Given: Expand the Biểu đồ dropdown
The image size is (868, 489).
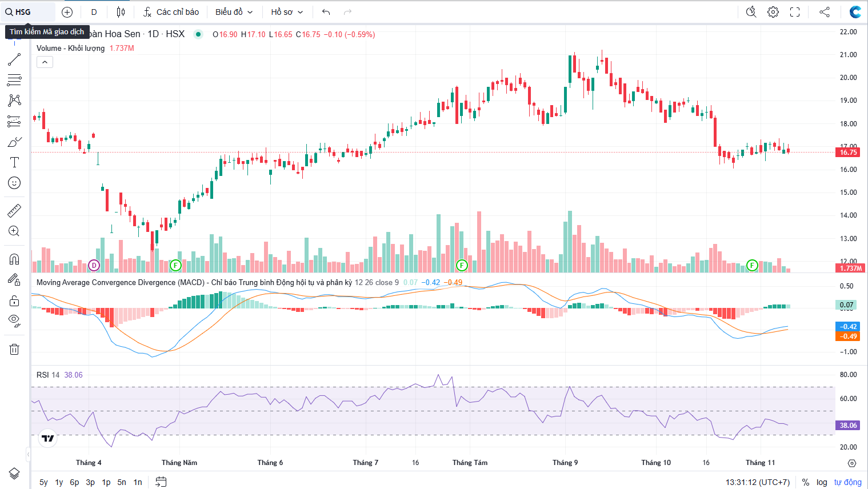Looking at the screenshot, I should (234, 12).
